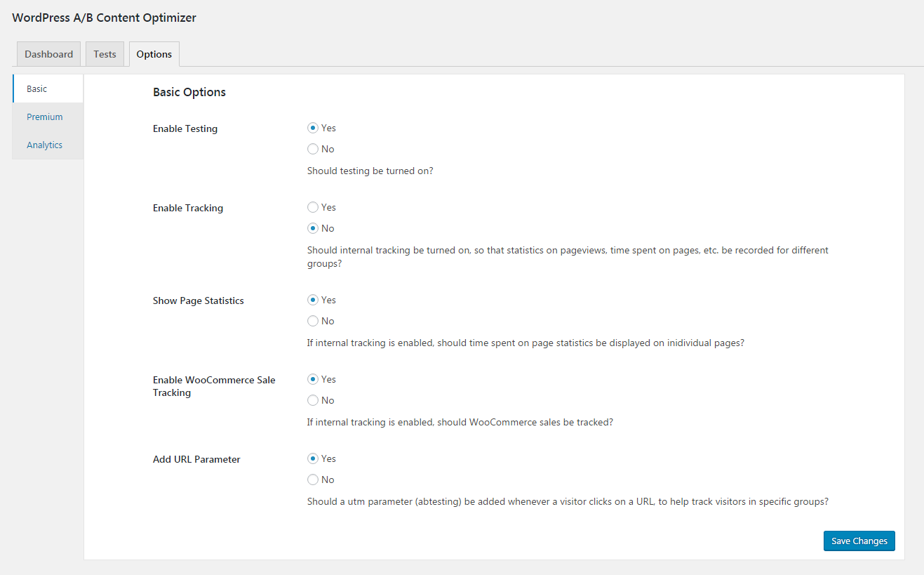Screen dimensions: 924x575
Task: Select No for Enable Tracking
Action: [313, 228]
